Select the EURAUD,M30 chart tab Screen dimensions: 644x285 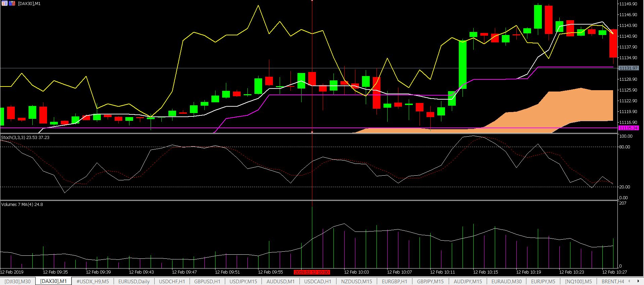(x=506, y=281)
